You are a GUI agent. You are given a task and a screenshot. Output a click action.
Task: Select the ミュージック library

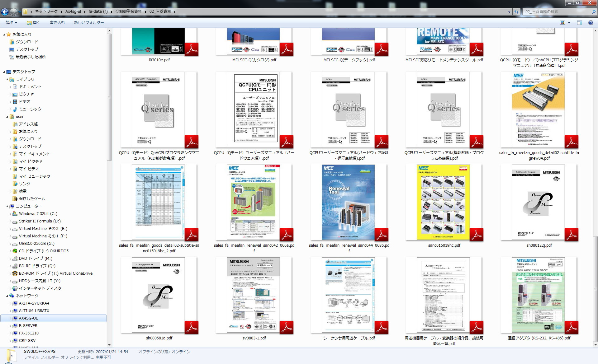click(x=30, y=109)
